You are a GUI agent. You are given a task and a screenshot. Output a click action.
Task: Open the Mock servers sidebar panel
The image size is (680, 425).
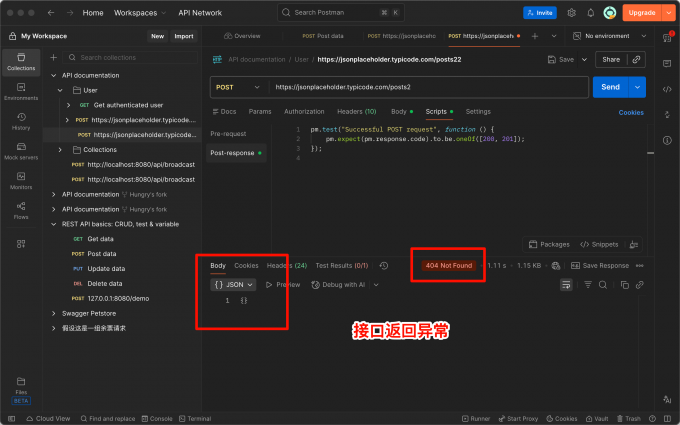21,151
